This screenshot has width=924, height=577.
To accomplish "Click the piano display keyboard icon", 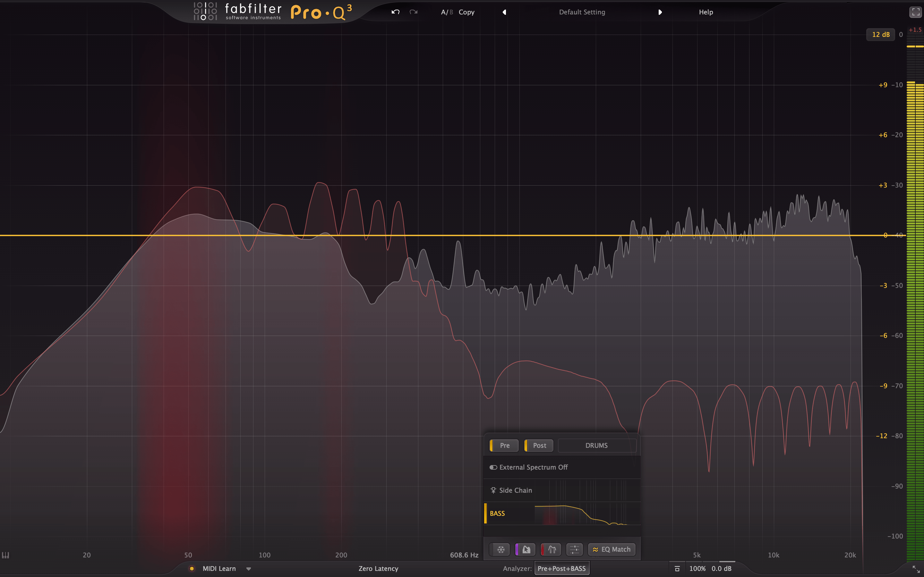I will 5,555.
